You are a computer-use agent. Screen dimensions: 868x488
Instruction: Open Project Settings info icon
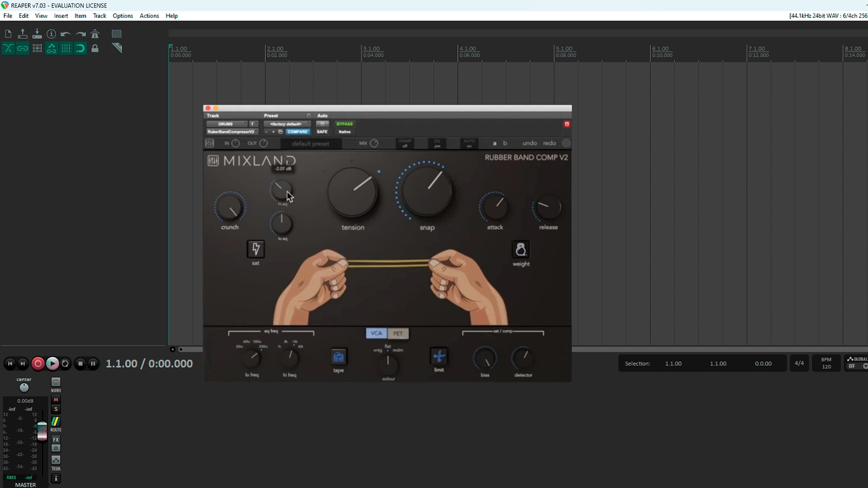coord(51,34)
